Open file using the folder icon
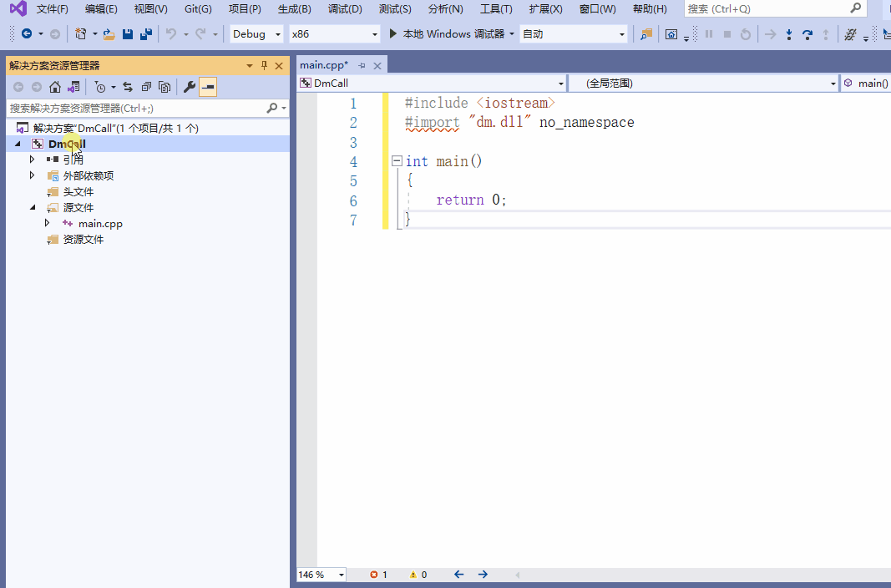This screenshot has height=588, width=891. 109,34
